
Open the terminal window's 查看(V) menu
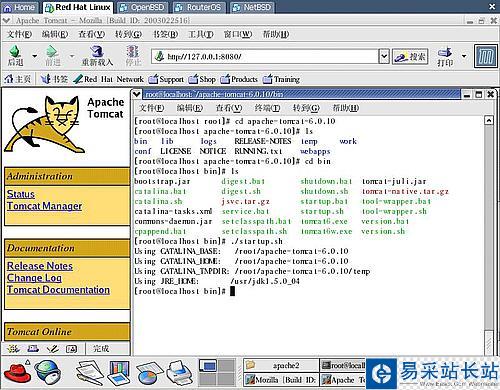click(x=229, y=108)
